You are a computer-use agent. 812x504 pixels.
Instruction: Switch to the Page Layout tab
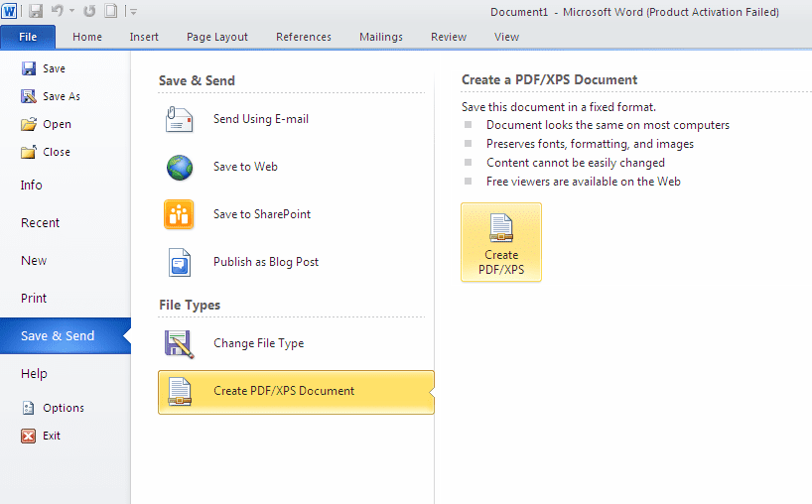[x=217, y=37]
